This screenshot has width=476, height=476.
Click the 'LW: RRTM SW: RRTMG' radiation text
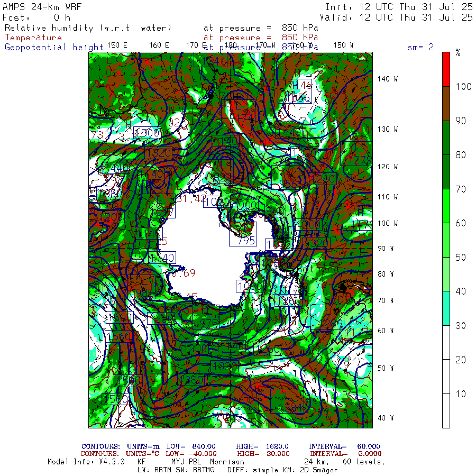[x=176, y=470]
